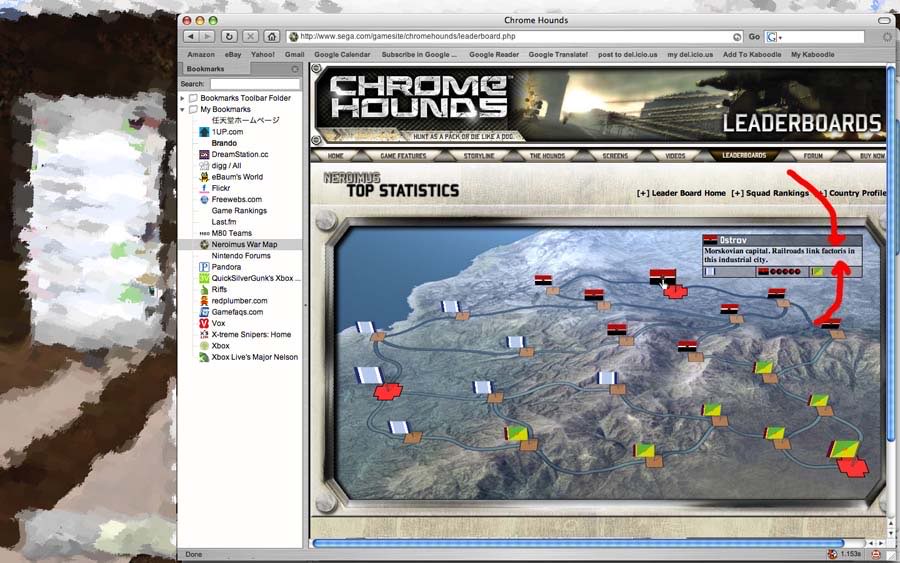
Task: Open the FORUM site tab
Action: coord(813,156)
